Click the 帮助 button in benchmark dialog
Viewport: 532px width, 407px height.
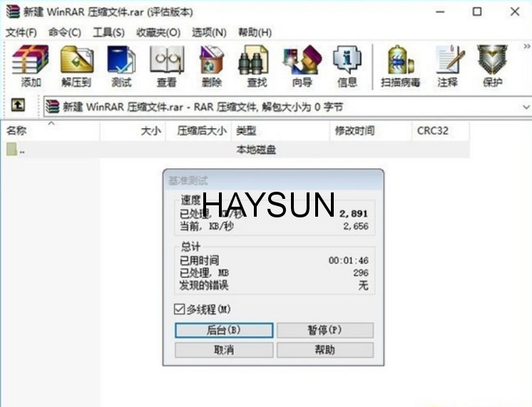coord(325,350)
